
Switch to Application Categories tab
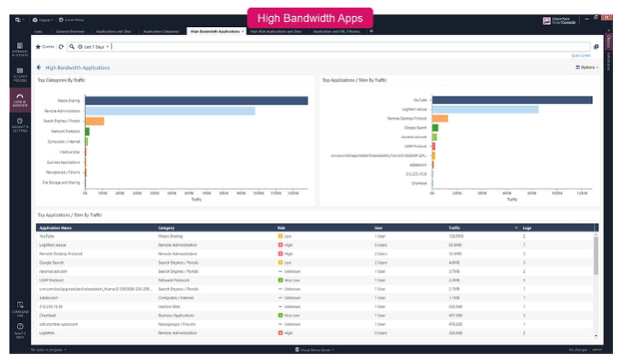[161, 31]
